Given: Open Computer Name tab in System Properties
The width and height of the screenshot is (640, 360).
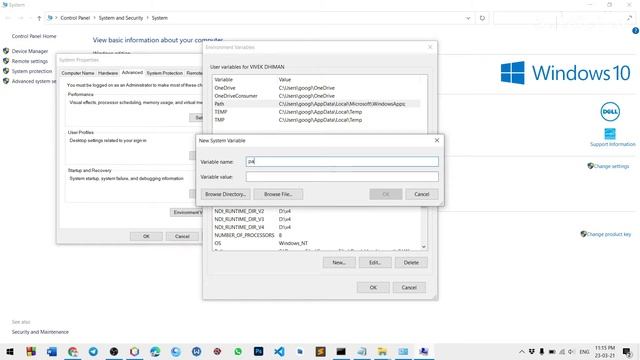Looking at the screenshot, I should click(x=78, y=73).
